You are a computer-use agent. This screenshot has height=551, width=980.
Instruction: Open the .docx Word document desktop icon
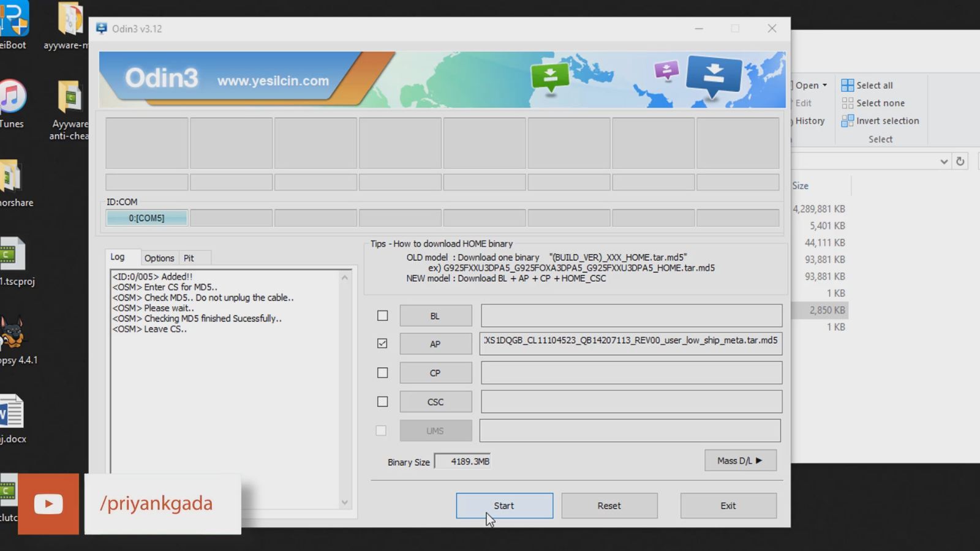[12, 420]
